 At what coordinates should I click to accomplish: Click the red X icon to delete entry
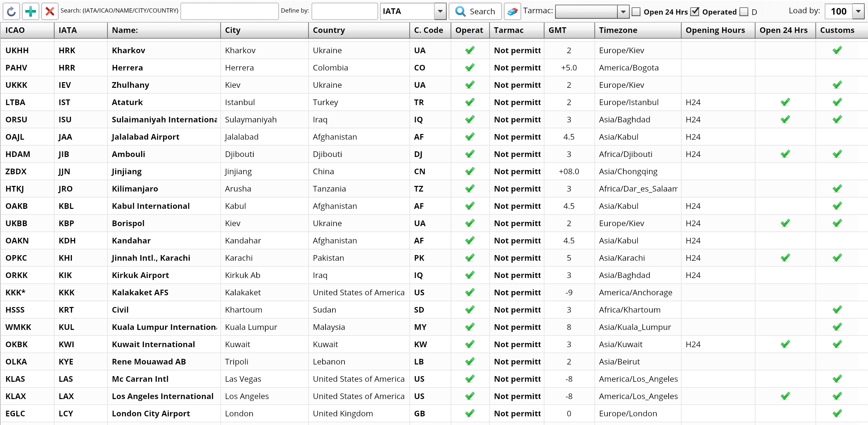[x=50, y=11]
